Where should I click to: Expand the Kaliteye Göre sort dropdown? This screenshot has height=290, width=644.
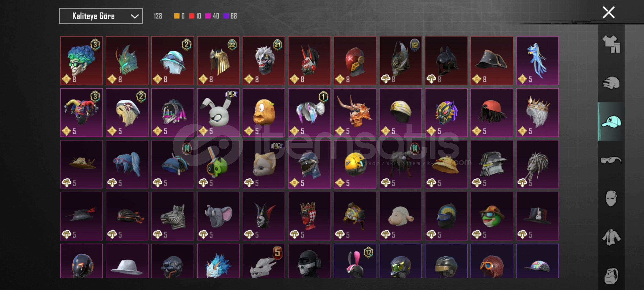click(101, 16)
